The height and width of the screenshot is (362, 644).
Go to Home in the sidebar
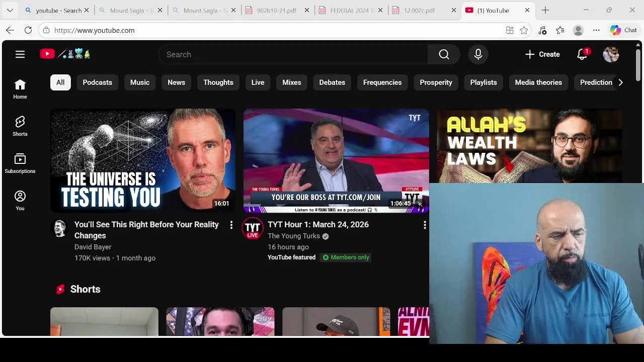point(20,89)
